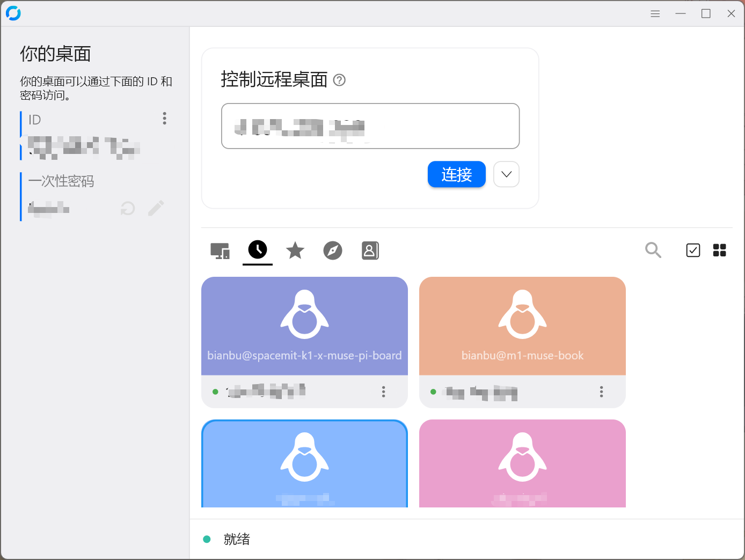Open the hamburger settings menu in title bar
Image resolution: width=745 pixels, height=560 pixels.
pyautogui.click(x=655, y=14)
